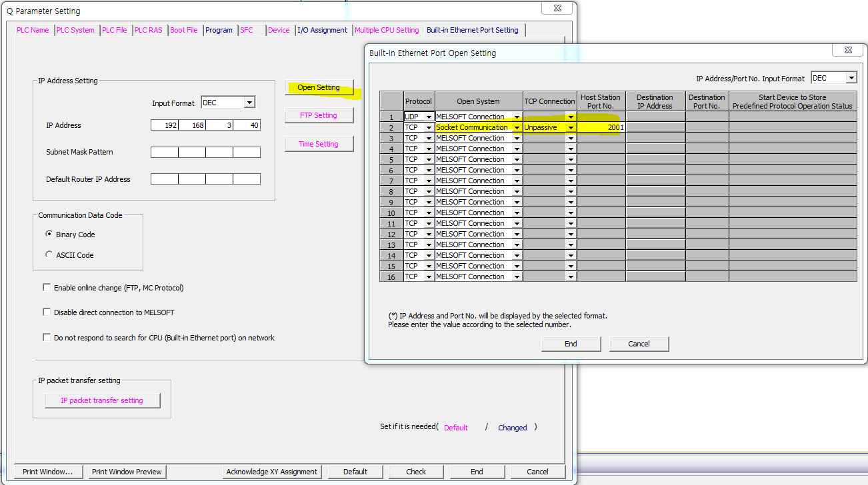Viewport: 868px width, 485px height.
Task: Click row 2 Host Station Port No. 2001
Action: coord(601,127)
